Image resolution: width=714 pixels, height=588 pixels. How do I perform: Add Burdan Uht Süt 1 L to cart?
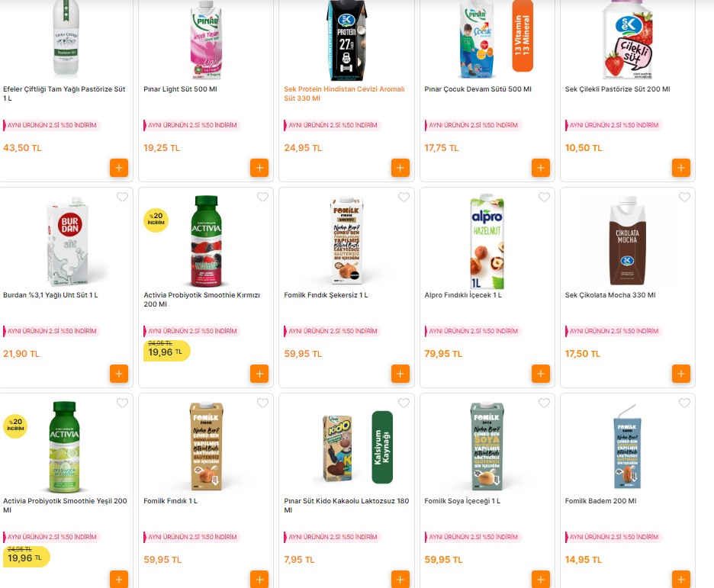(x=119, y=374)
